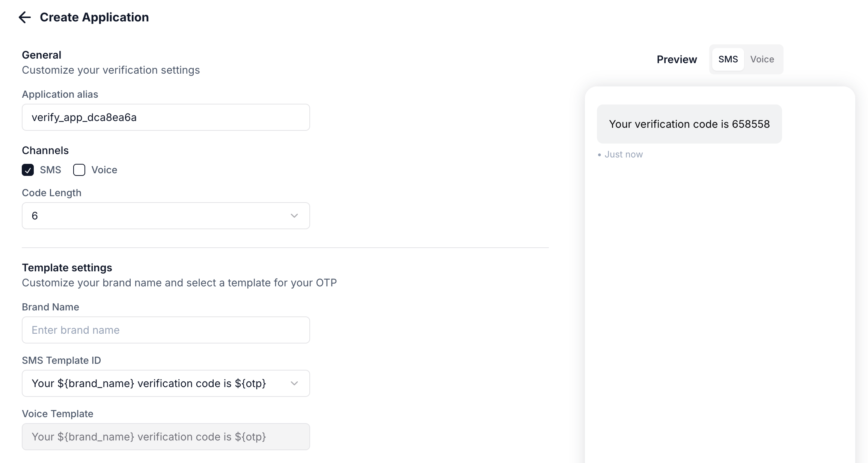Uncheck the SMS channel checkbox
The height and width of the screenshot is (463, 868).
pyautogui.click(x=28, y=170)
